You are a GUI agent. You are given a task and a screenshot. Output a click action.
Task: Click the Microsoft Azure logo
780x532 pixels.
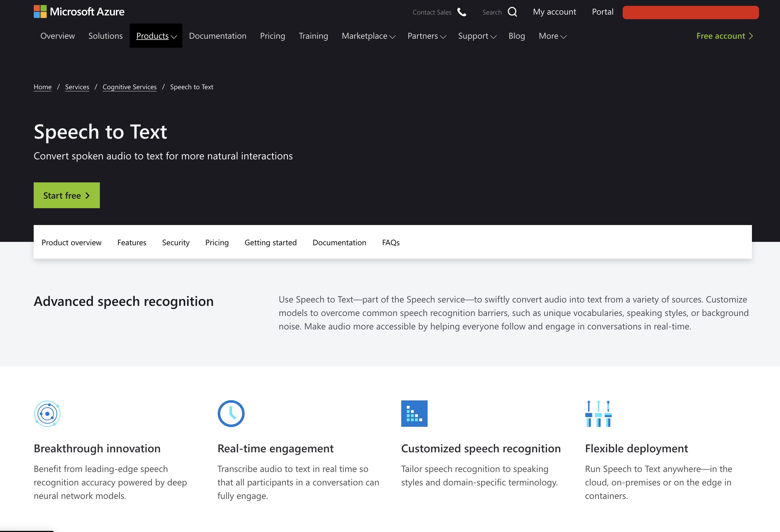click(79, 12)
